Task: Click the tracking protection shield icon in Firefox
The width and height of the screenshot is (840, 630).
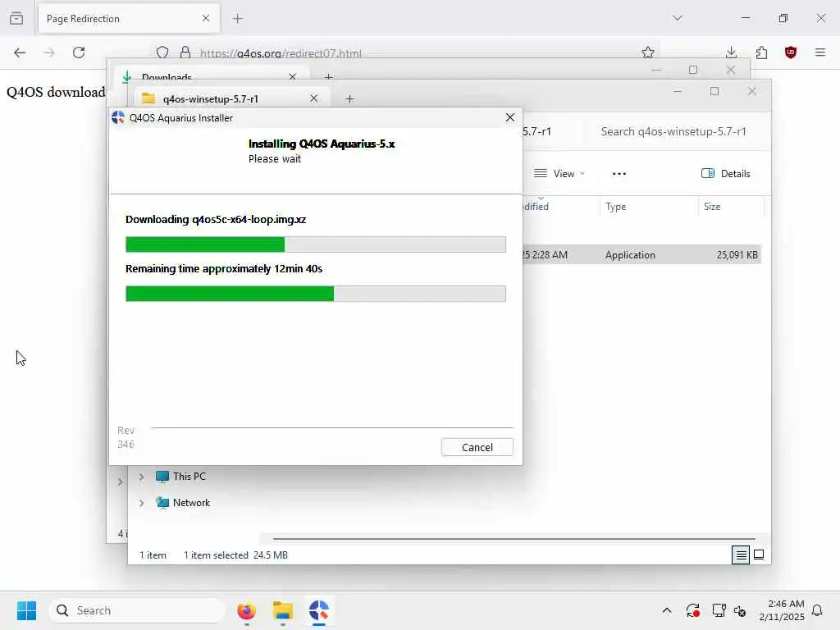Action: point(162,52)
